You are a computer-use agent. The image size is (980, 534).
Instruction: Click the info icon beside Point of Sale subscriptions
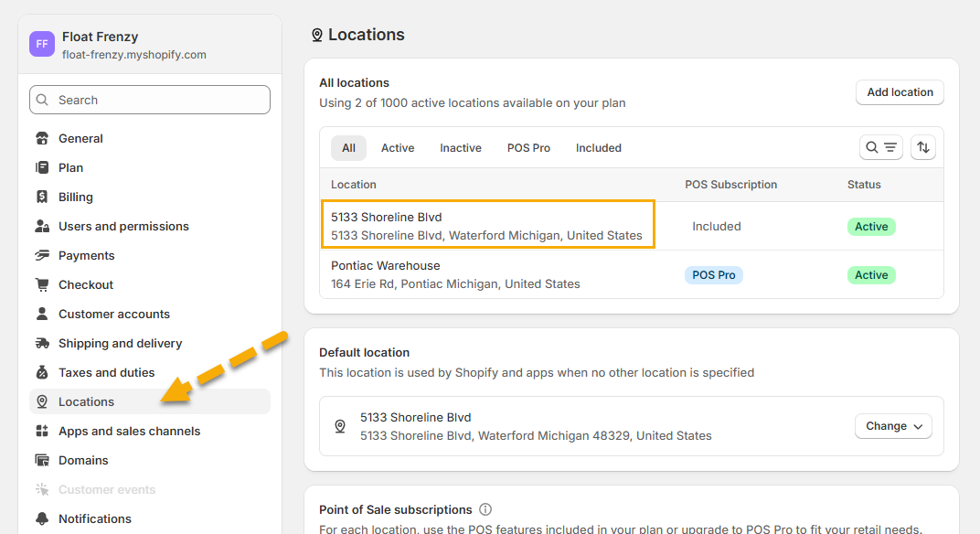pyautogui.click(x=485, y=509)
